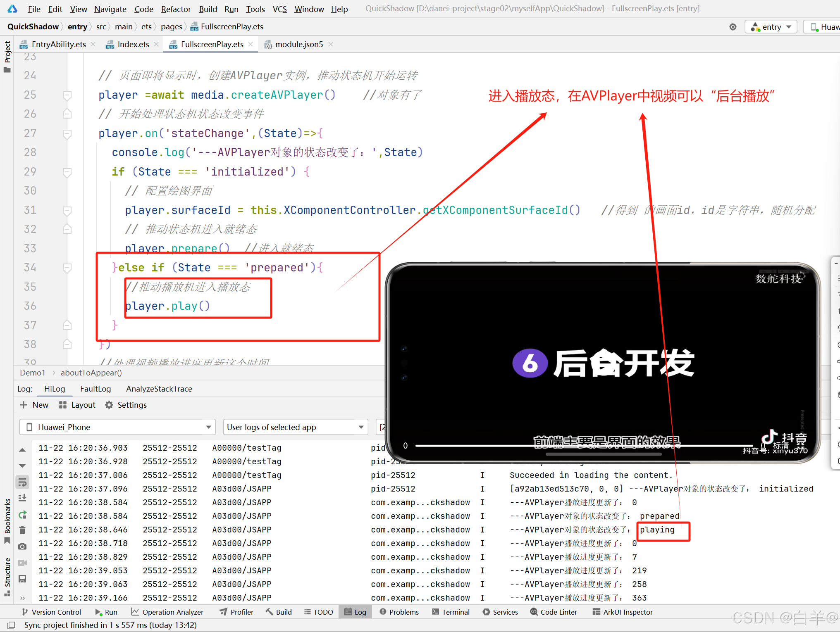Select the AnalyzeStackTrace tab
The image size is (840, 632).
(159, 389)
